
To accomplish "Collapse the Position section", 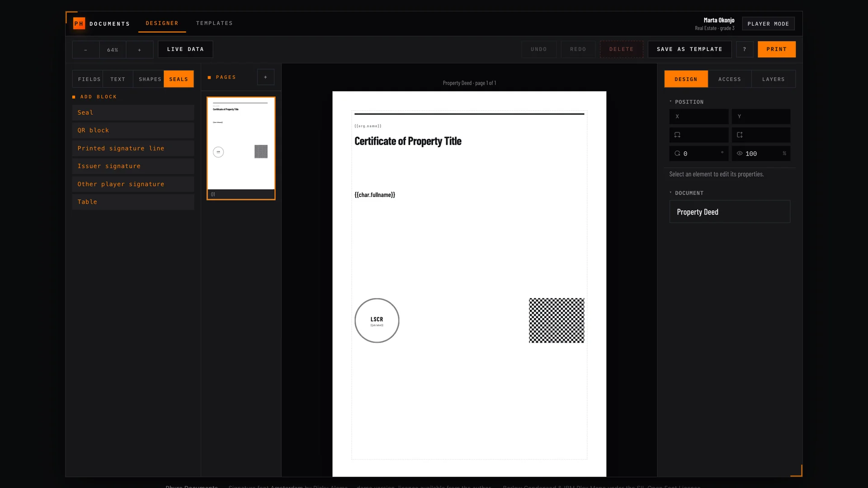I will point(687,102).
